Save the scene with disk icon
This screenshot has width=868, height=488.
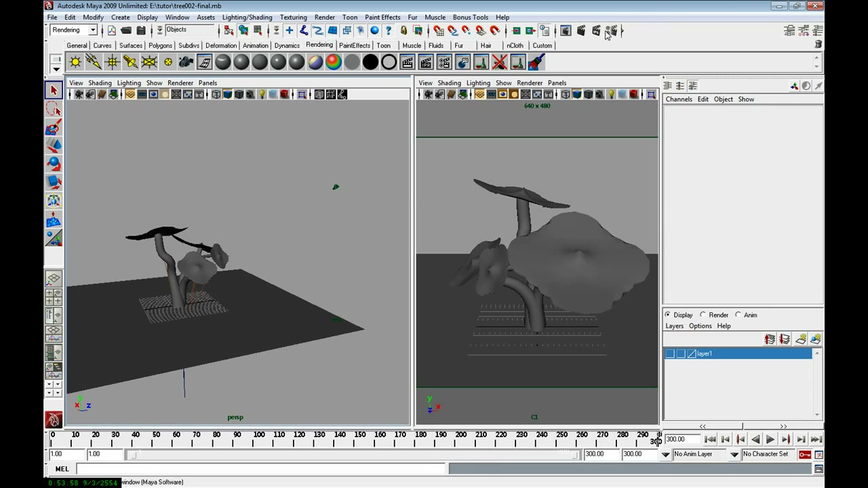[x=141, y=30]
